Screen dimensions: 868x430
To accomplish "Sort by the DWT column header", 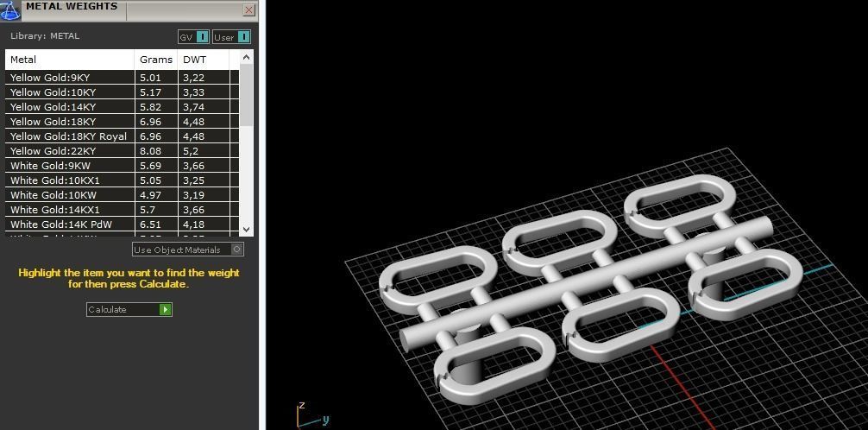I will pos(203,60).
